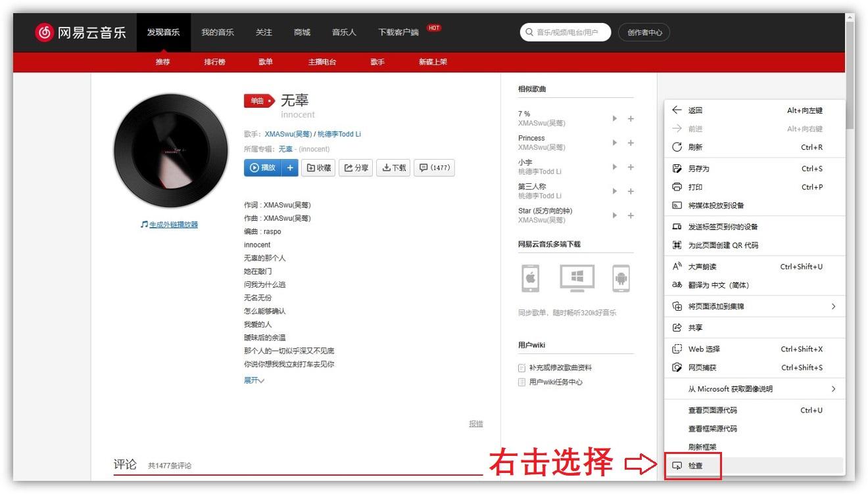Open the comments button showing (1477)

tap(434, 168)
